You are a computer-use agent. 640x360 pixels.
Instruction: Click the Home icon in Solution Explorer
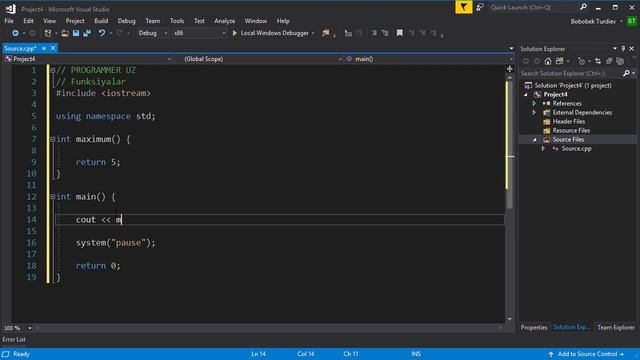coord(548,61)
